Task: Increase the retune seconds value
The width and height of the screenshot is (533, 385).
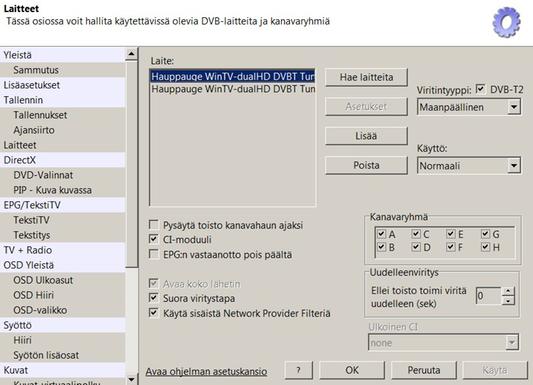Action: [x=508, y=291]
